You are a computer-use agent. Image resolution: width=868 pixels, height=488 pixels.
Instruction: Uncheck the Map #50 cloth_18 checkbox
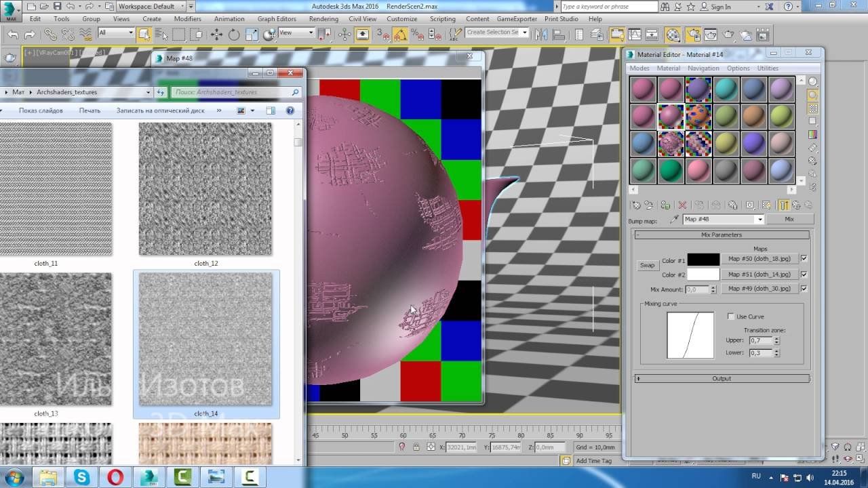click(804, 258)
